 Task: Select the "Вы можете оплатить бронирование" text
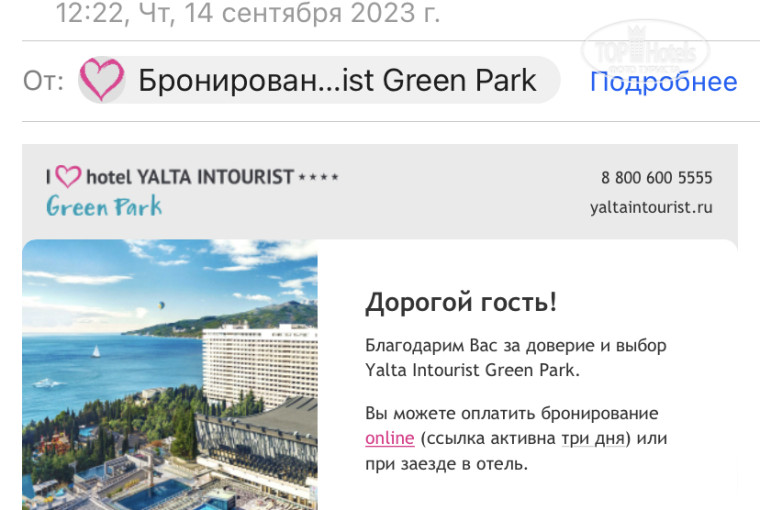pyautogui.click(x=511, y=413)
